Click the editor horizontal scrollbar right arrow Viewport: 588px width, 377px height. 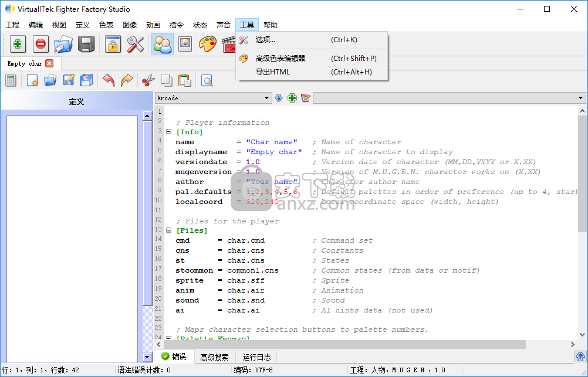click(573, 344)
